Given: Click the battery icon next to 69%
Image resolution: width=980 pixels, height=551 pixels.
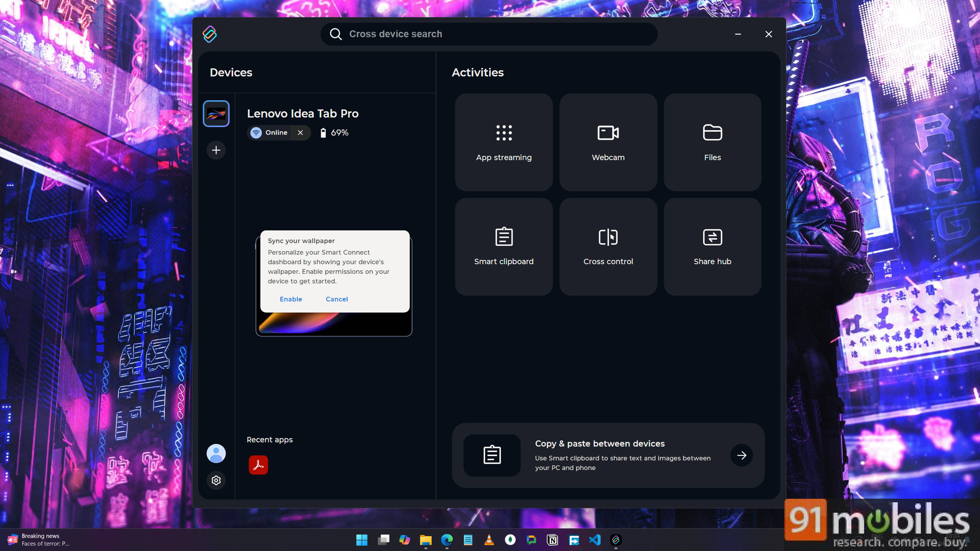Looking at the screenshot, I should (x=323, y=133).
